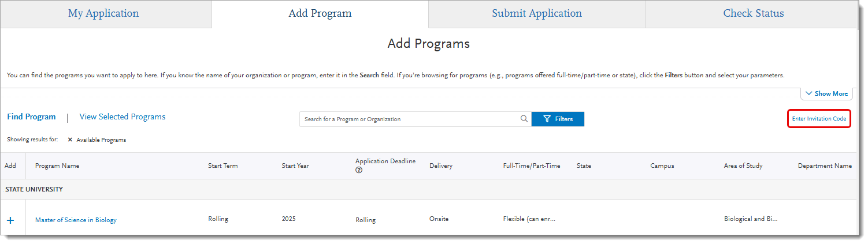Add Master of Science in Biology with plus
This screenshot has height=244, width=868.
pos(10,220)
